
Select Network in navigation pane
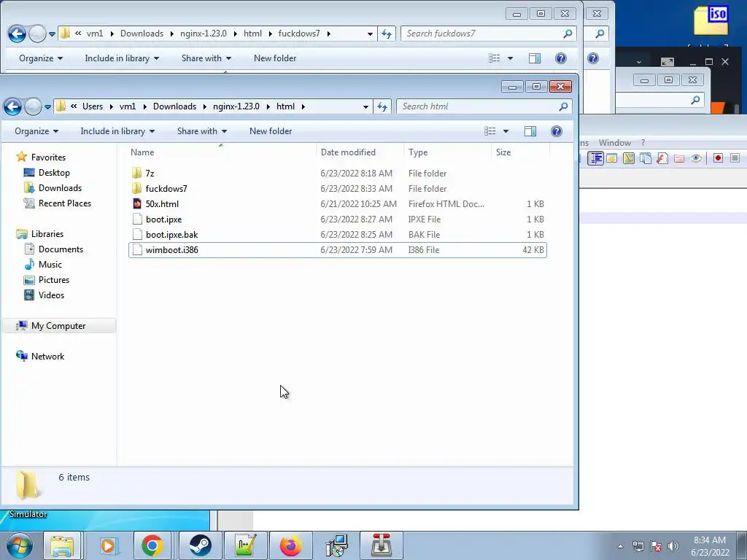tap(47, 356)
